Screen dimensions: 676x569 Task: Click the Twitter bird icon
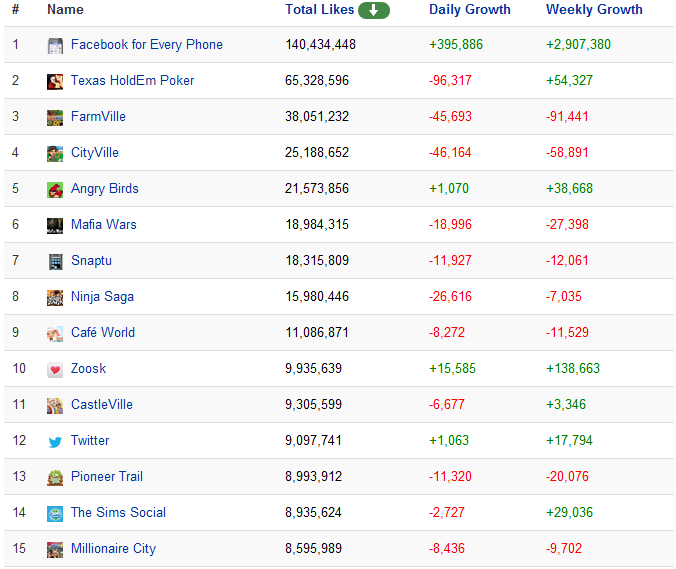pos(55,441)
